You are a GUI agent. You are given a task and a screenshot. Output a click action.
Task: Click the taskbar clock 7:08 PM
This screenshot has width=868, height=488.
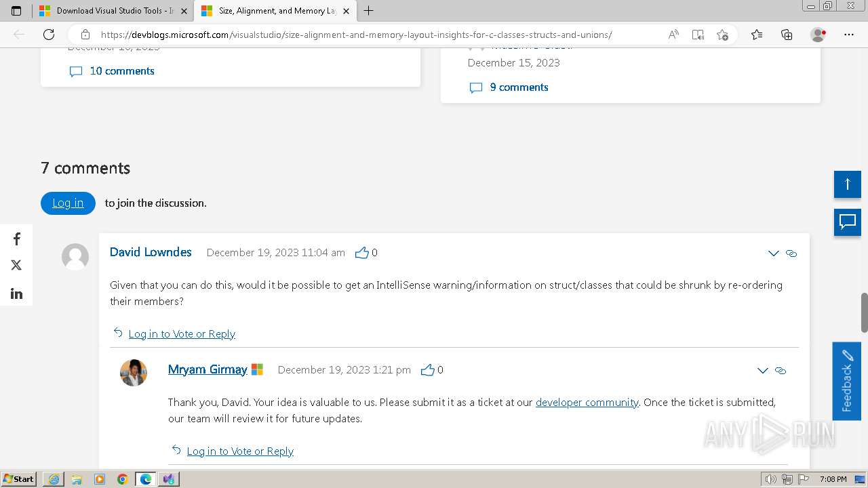(x=833, y=479)
